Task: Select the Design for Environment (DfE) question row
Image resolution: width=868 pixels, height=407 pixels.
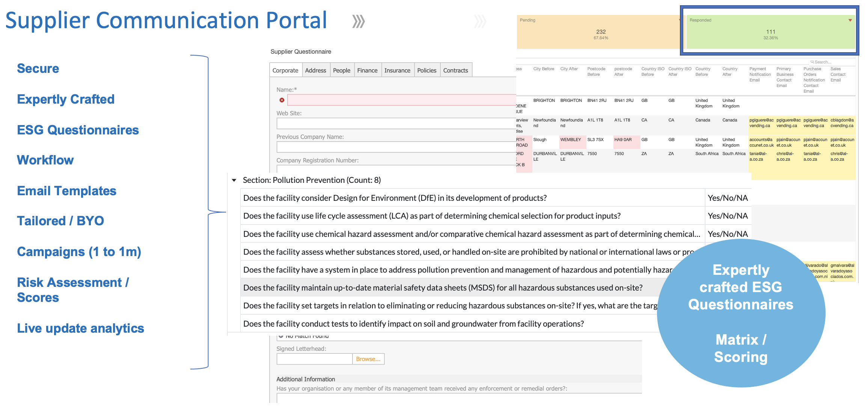Action: [472, 198]
